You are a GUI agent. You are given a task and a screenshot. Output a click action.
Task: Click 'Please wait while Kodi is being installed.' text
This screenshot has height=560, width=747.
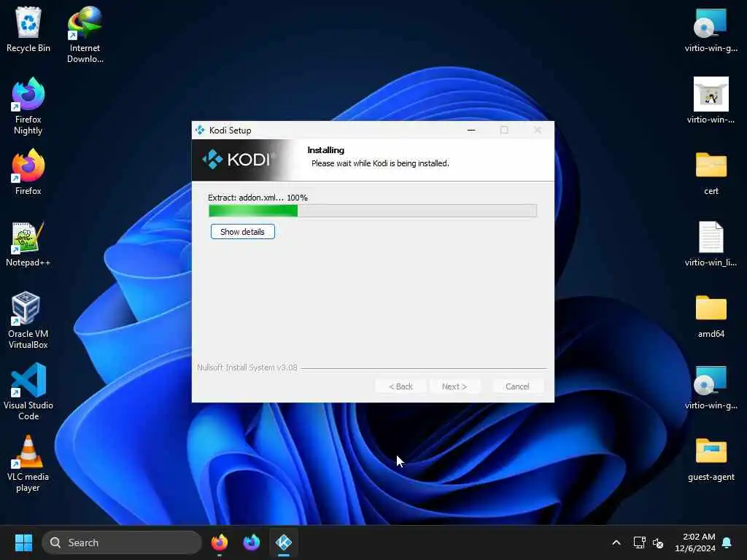coord(380,163)
